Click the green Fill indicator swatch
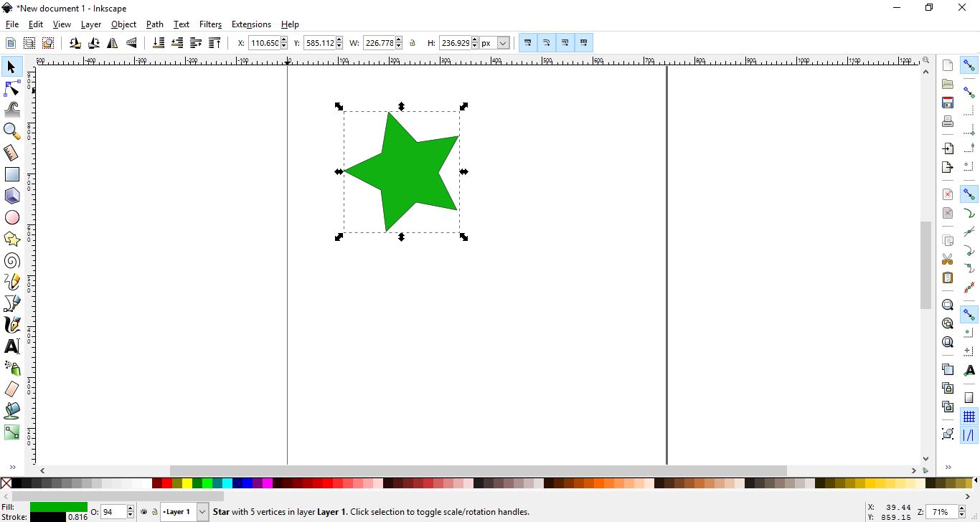 point(58,507)
